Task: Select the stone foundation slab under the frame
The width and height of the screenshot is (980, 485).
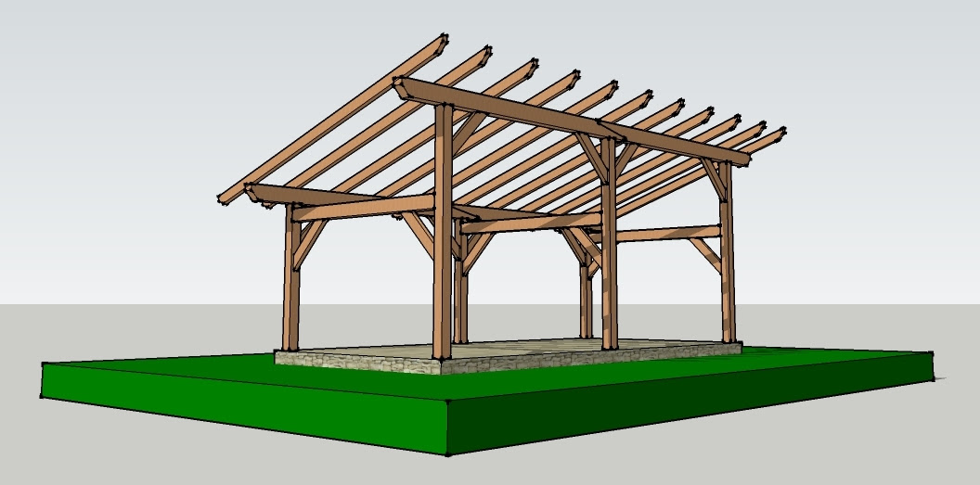Action: (x=509, y=356)
